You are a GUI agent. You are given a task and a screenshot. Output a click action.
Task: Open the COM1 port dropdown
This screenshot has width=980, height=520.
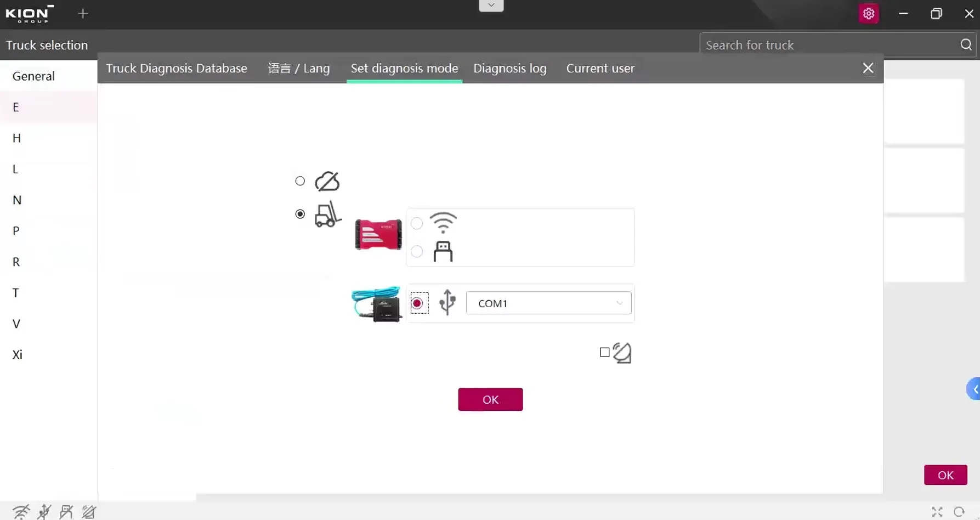pyautogui.click(x=548, y=303)
